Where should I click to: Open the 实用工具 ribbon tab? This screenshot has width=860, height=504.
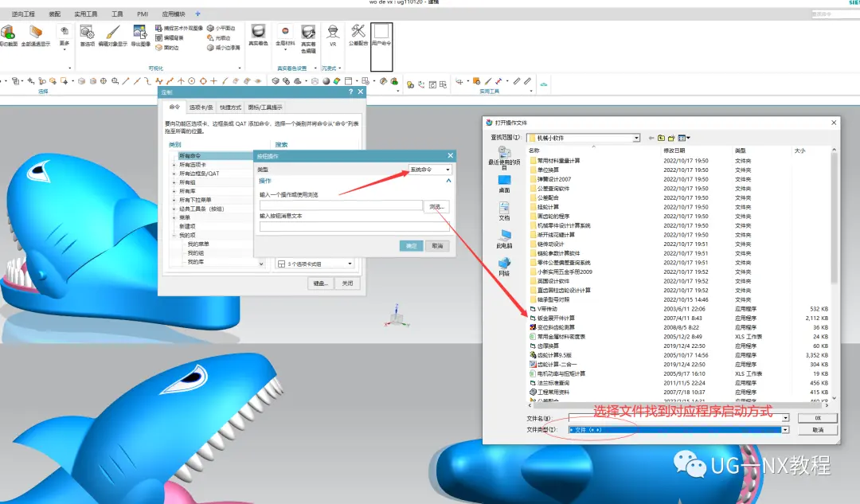(85, 14)
